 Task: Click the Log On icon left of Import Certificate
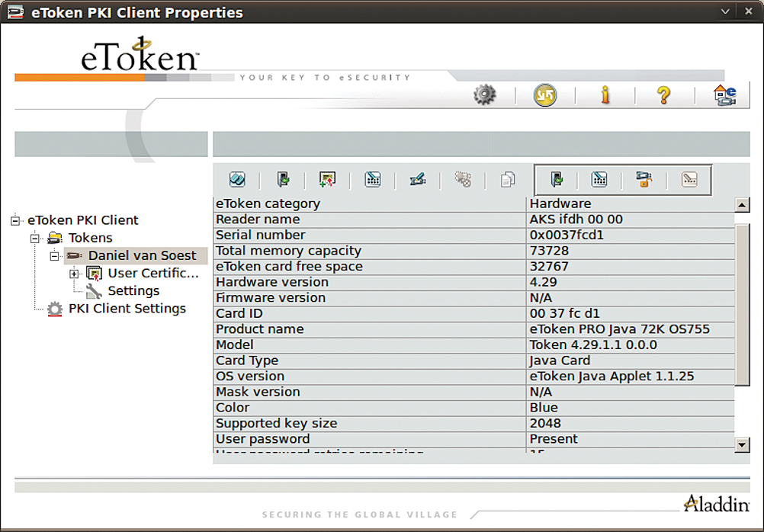click(283, 180)
